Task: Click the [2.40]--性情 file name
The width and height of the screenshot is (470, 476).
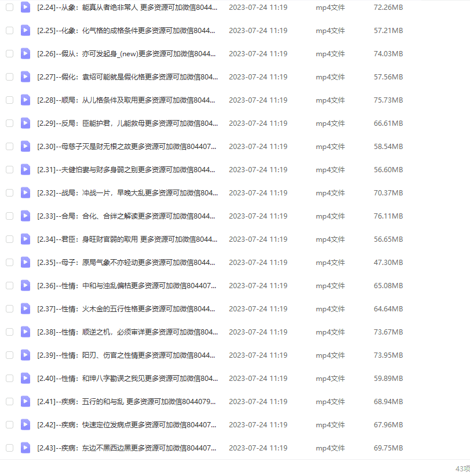Action: [127, 378]
